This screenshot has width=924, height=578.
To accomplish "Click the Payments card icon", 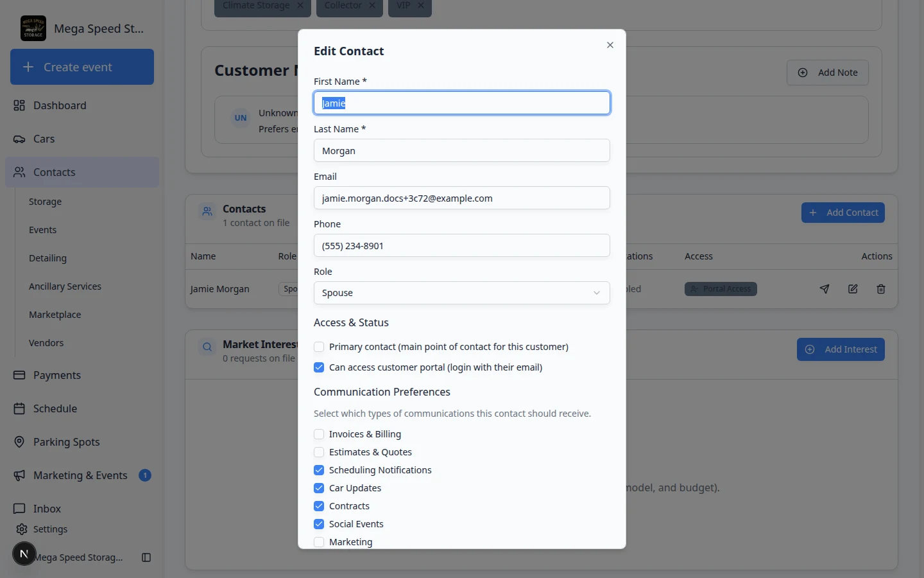I will coord(19,375).
